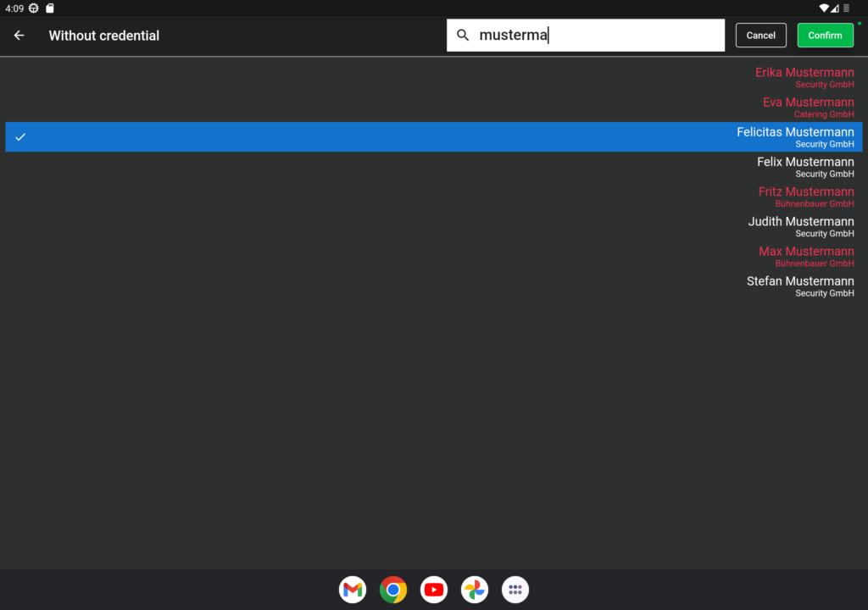The width and height of the screenshot is (868, 610).
Task: Choose Fritz Mustermann from Bühnenbauer GmbH
Action: [434, 197]
